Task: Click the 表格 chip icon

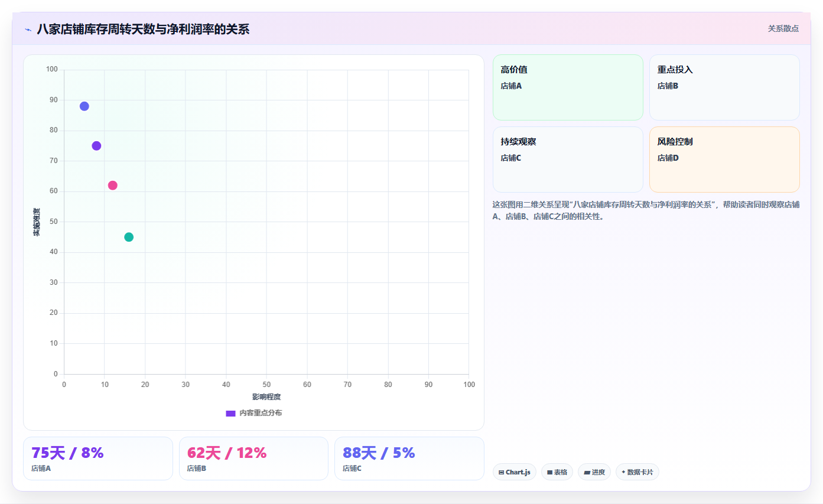Action: tap(549, 472)
